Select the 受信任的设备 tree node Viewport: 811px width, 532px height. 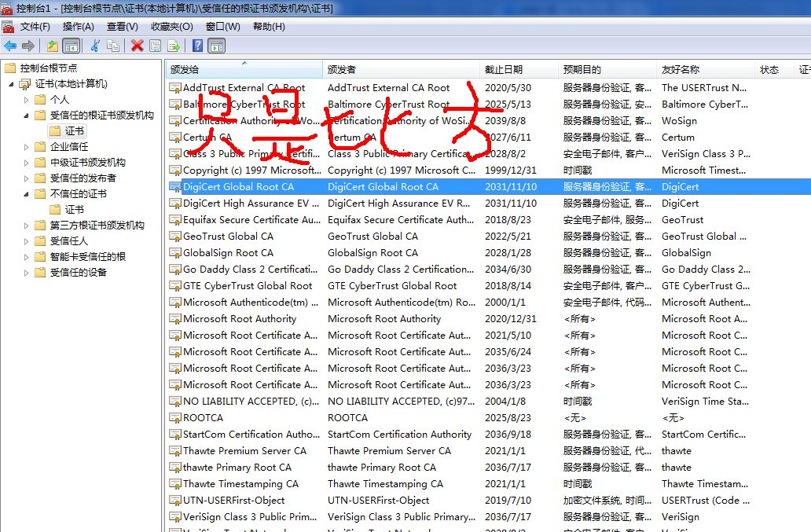click(78, 273)
